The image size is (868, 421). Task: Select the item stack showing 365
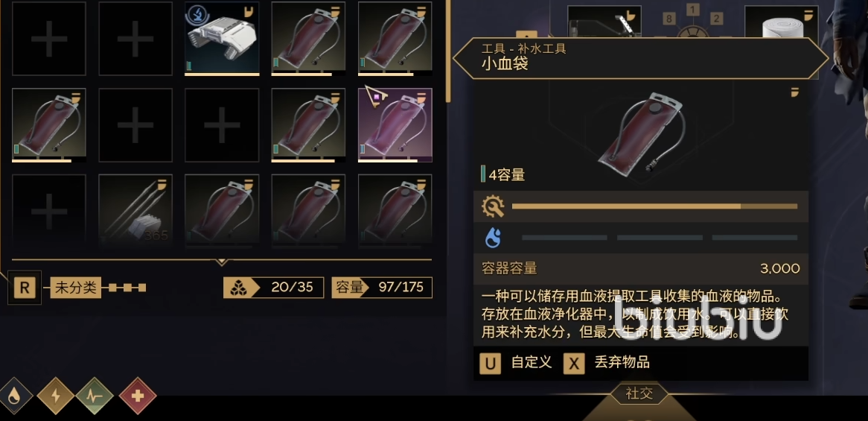coord(135,210)
